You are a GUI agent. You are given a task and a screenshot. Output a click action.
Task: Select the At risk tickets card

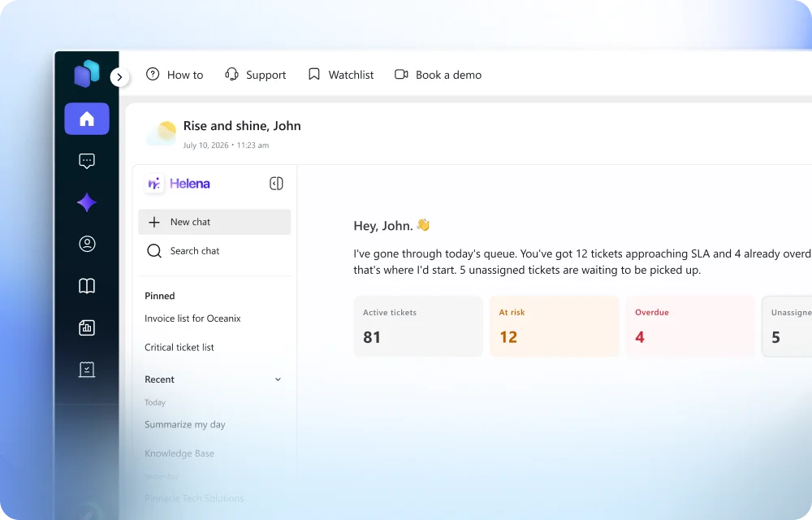[554, 327]
